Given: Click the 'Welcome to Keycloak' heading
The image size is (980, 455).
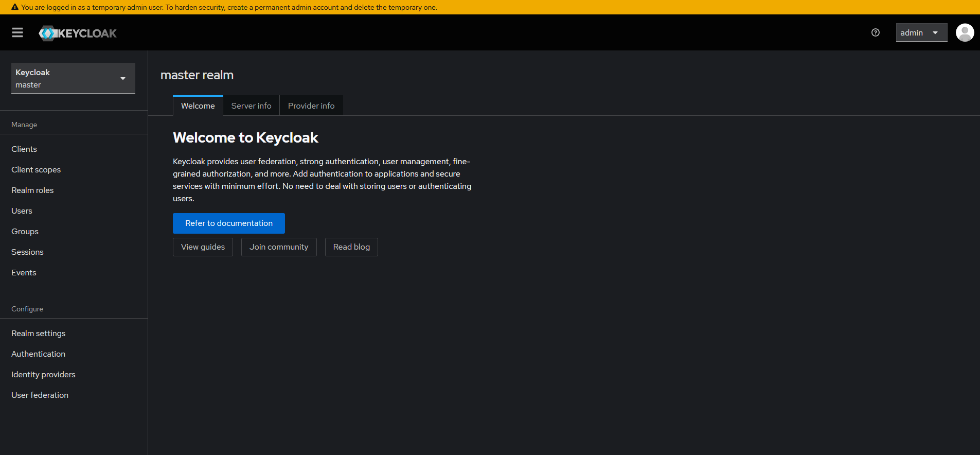Looking at the screenshot, I should tap(245, 137).
